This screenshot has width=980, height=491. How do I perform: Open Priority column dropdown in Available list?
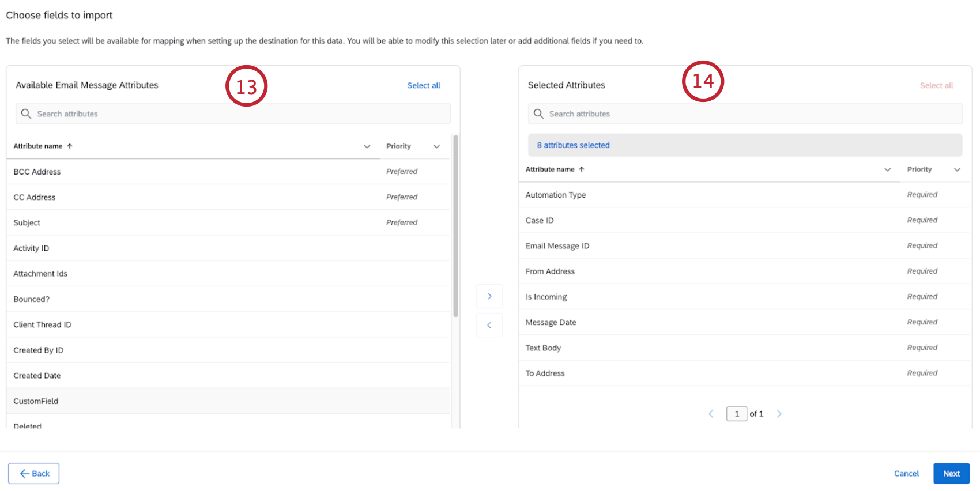(x=436, y=146)
